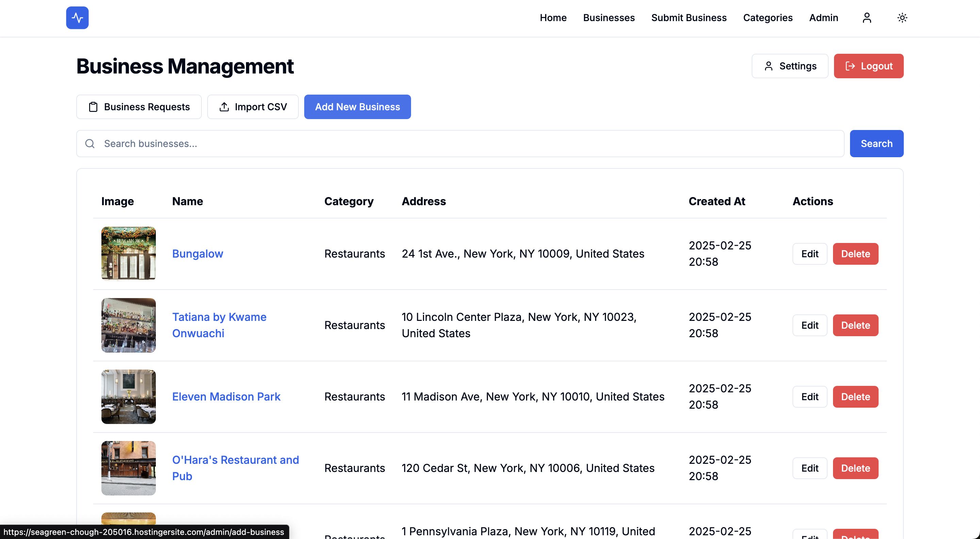This screenshot has height=539, width=980.
Task: Click the Eleven Madison Park thumbnail image
Action: coord(129,397)
